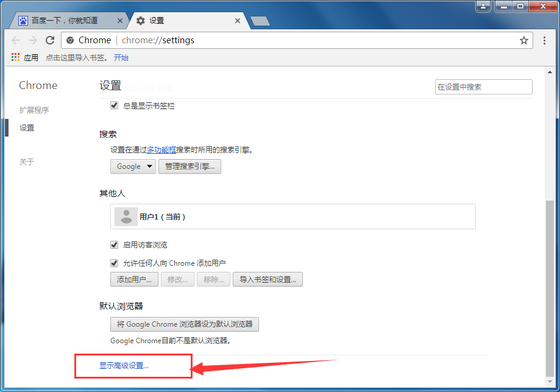This screenshot has width=560, height=392.
Task: Click the 应用 label in bookmarks bar
Action: click(x=31, y=57)
